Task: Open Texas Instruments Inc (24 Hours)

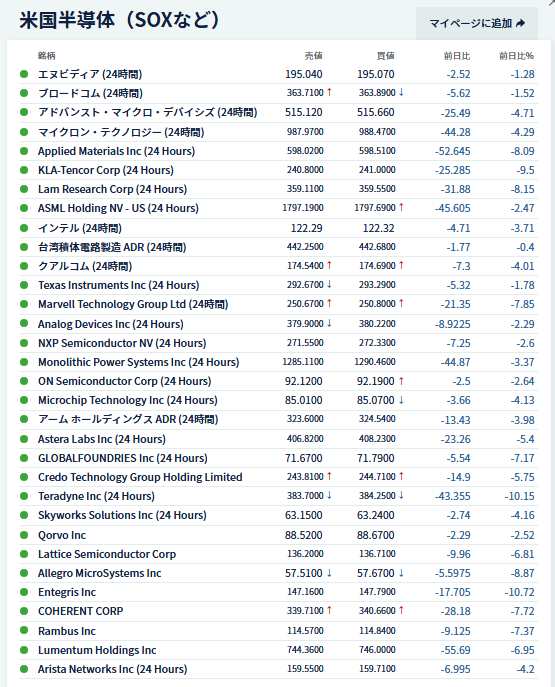Action: 119,285
